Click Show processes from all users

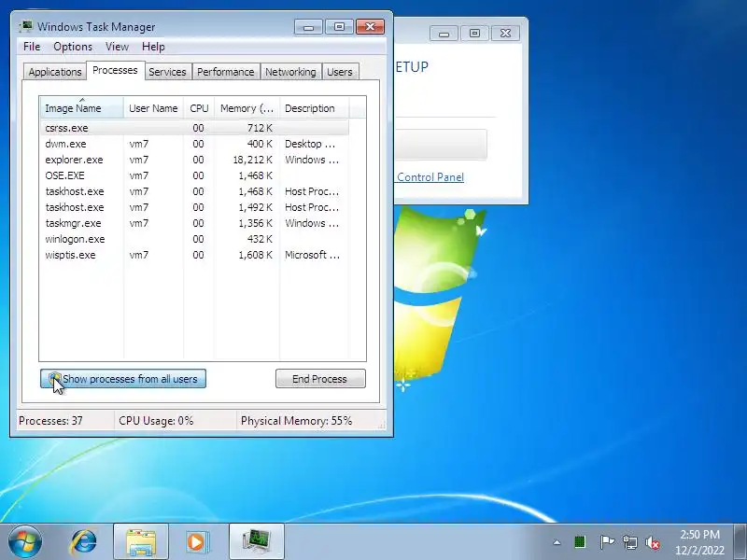point(123,379)
